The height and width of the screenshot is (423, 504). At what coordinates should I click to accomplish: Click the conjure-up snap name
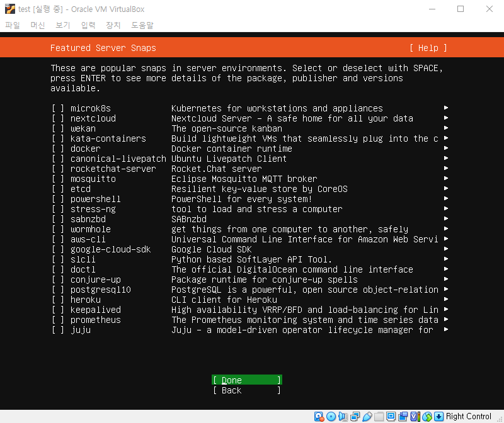click(x=96, y=279)
